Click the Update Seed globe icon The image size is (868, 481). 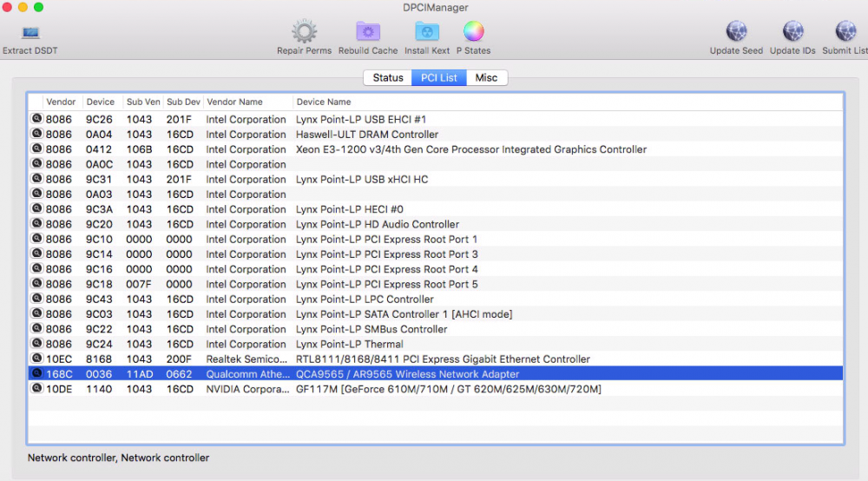point(736,31)
